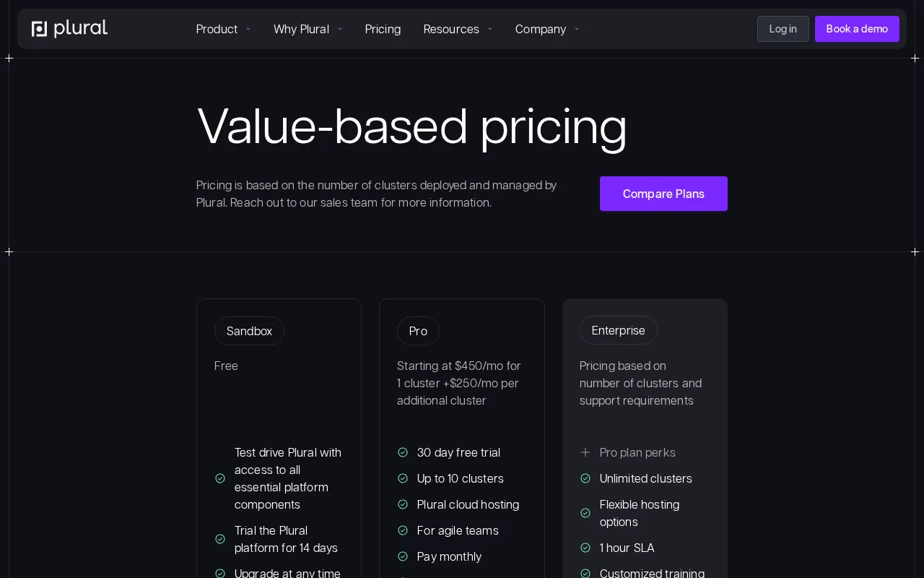Click the check icon beside Test drive Plural
924x578 pixels.
[x=220, y=478]
